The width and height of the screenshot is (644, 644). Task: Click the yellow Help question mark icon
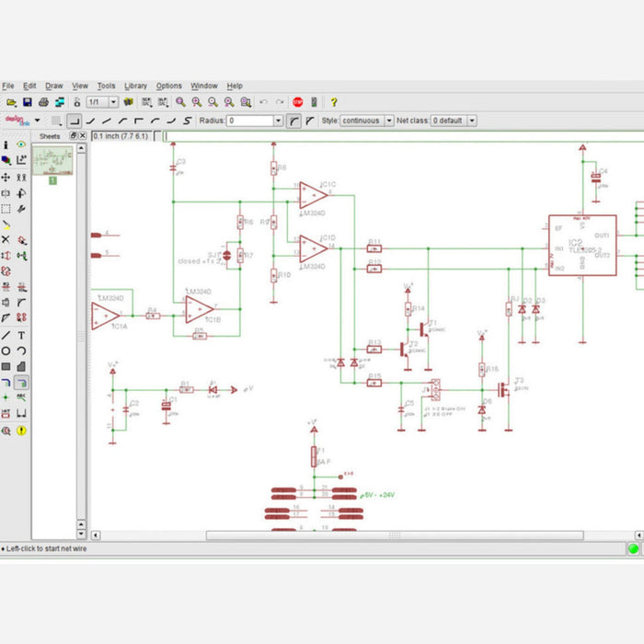[334, 102]
